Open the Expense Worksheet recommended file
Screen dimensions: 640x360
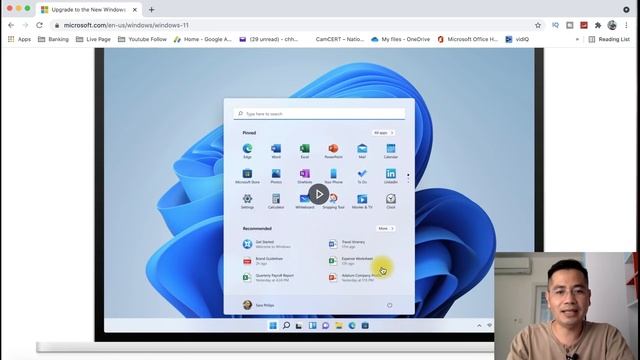351,261
